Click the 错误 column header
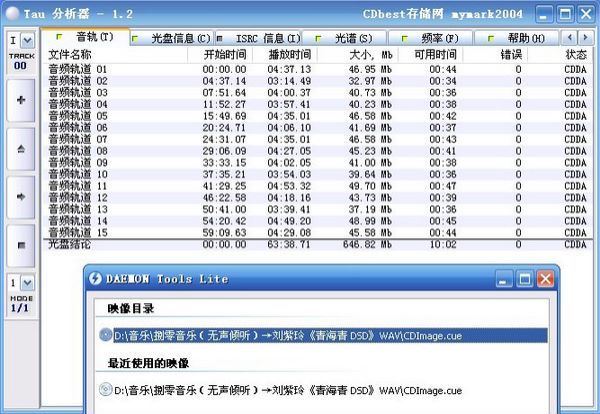Image resolution: width=600 pixels, height=414 pixels. (x=495, y=55)
